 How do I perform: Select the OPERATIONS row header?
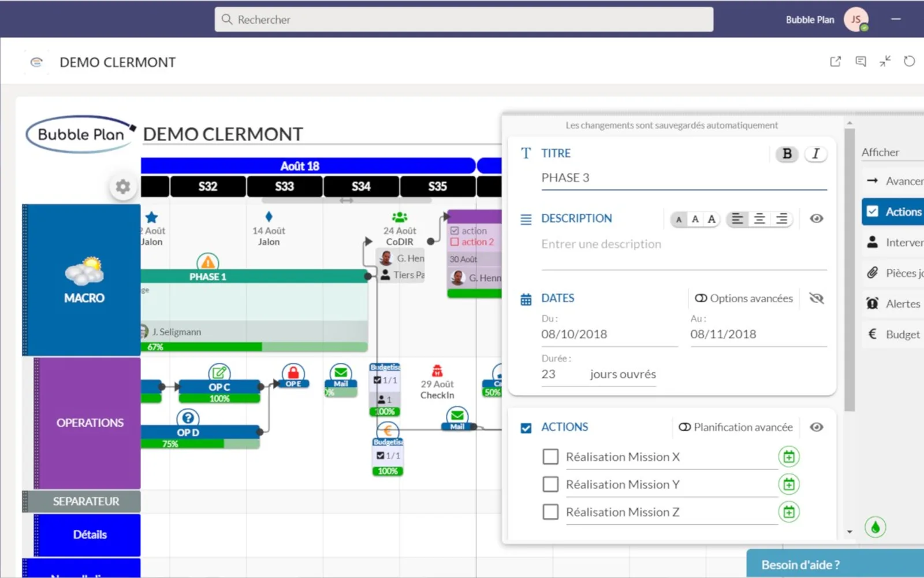coord(87,423)
